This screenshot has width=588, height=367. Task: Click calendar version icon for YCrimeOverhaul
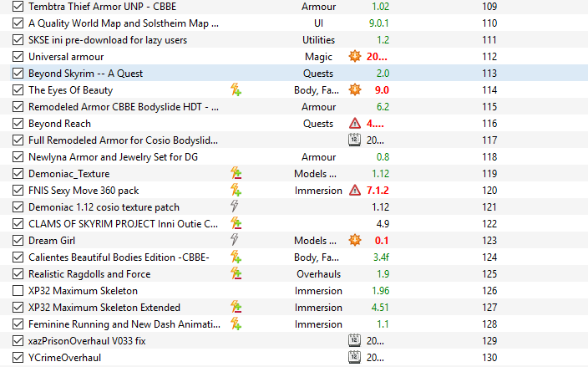point(354,357)
